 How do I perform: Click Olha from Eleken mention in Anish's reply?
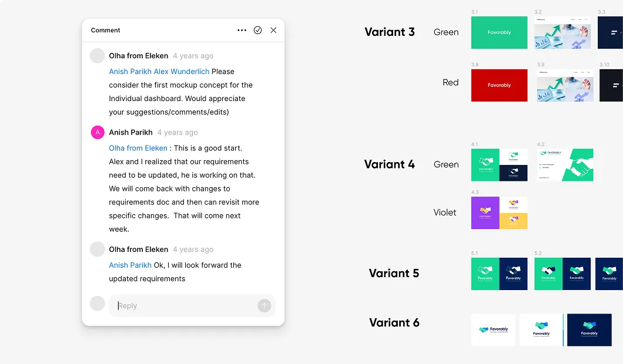[x=138, y=148]
